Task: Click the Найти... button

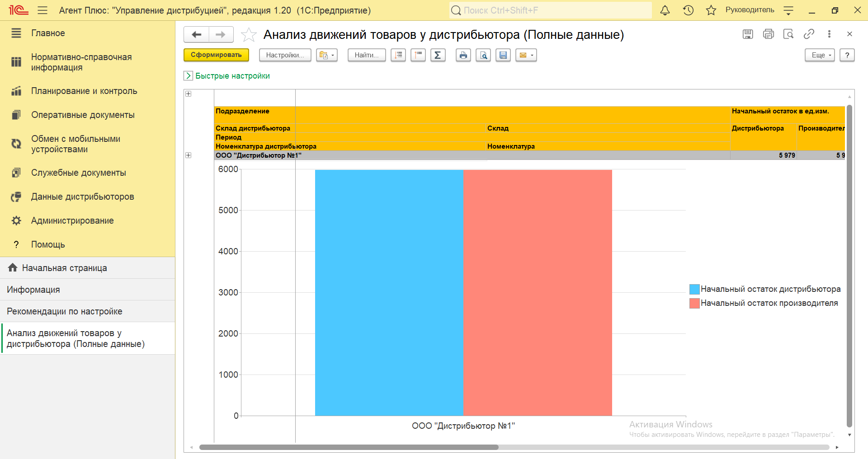Action: point(367,55)
